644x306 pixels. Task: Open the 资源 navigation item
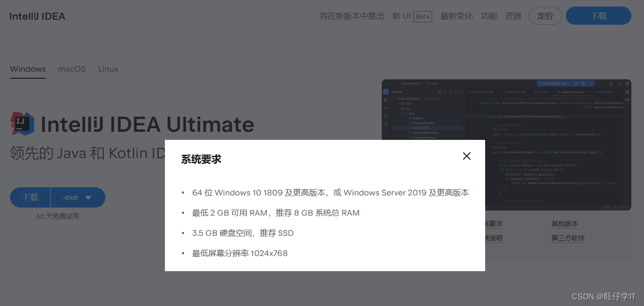click(x=513, y=16)
